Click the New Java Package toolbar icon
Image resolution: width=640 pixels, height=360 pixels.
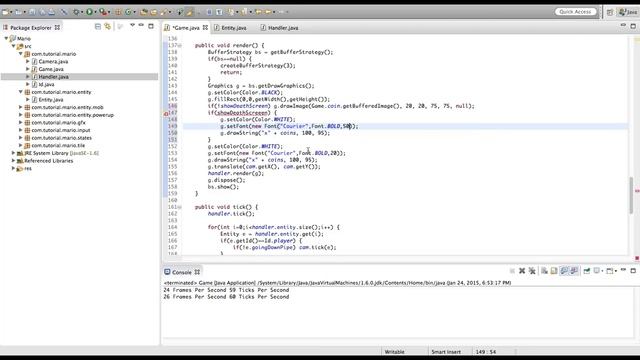[118, 12]
